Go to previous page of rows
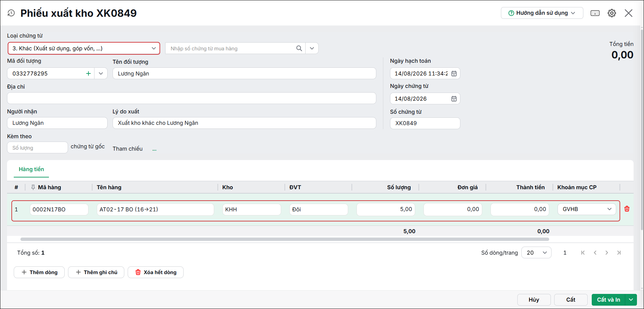Viewport: 644px width, 309px height. coord(595,253)
